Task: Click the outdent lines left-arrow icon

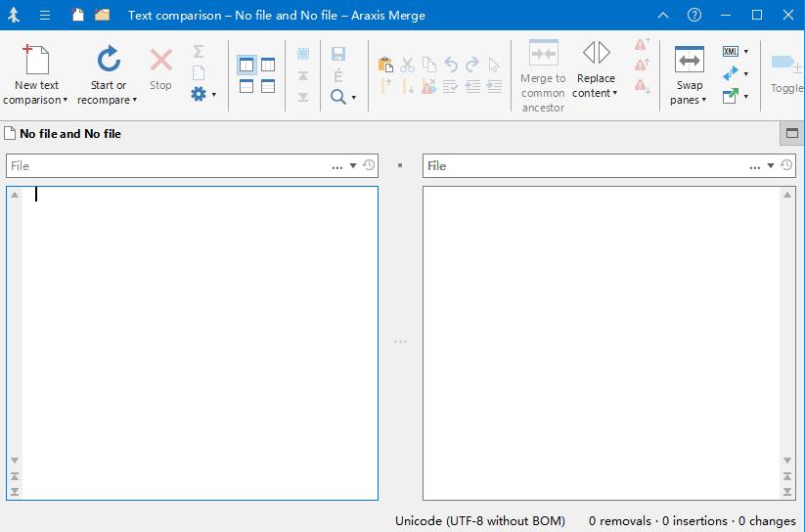Action: pyautogui.click(x=472, y=86)
